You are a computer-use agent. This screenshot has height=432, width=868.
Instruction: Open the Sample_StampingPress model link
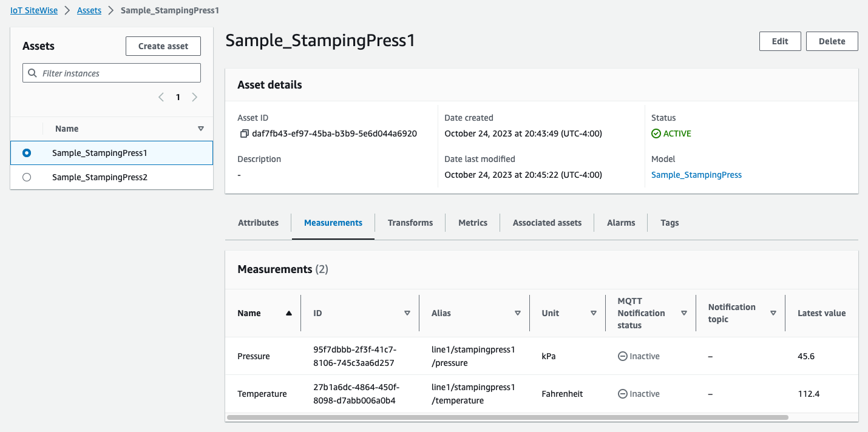tap(696, 175)
